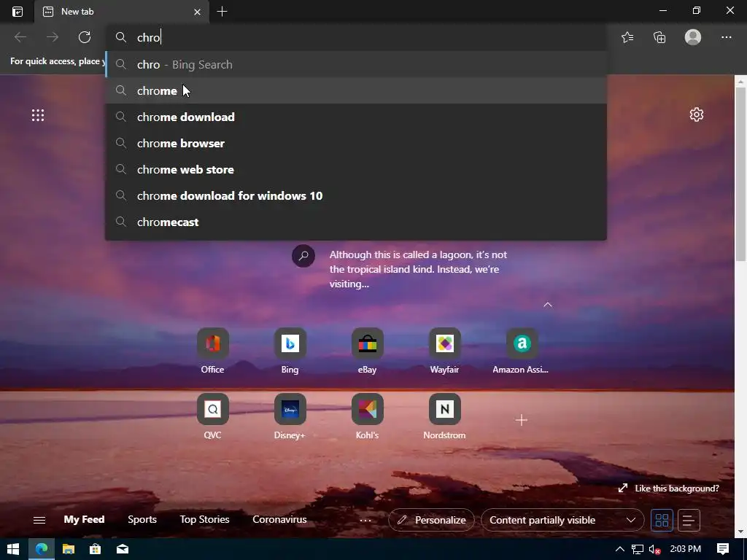
Task: Click the 2:03 PM clock
Action: [x=686, y=549]
